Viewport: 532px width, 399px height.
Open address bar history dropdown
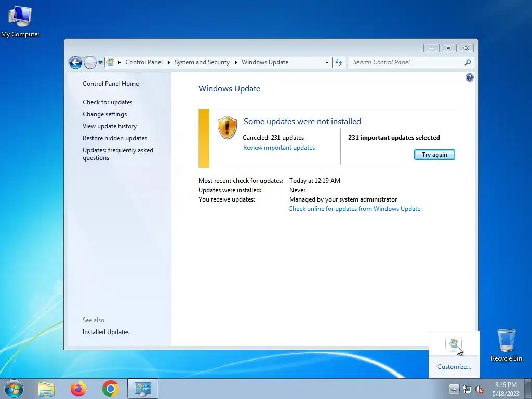pos(327,62)
